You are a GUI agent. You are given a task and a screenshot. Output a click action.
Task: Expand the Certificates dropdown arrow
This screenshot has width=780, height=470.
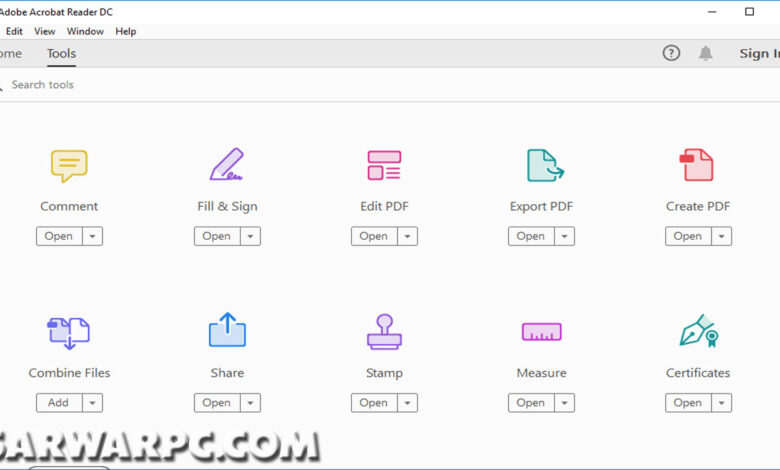(722, 403)
